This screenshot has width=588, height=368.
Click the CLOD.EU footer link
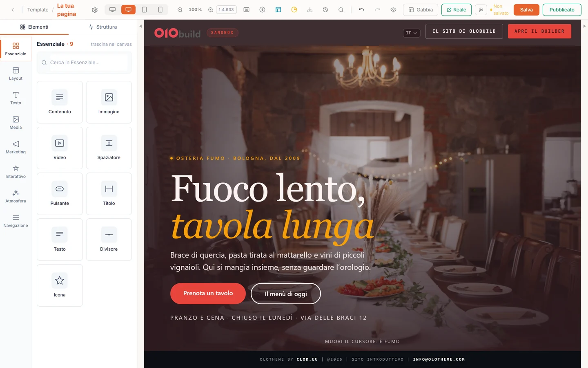tap(307, 359)
